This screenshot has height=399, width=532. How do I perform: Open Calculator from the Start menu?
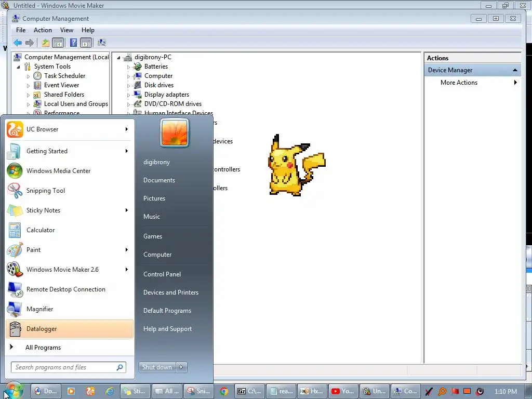pos(70,230)
